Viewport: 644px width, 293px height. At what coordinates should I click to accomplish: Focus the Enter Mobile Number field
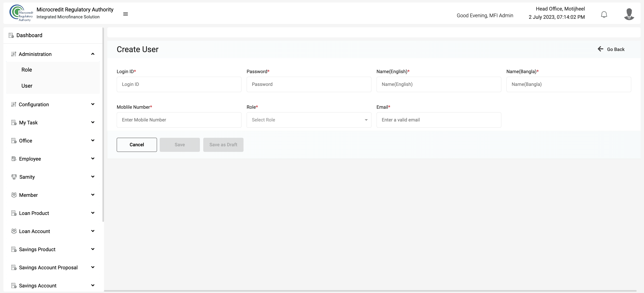coord(179,120)
